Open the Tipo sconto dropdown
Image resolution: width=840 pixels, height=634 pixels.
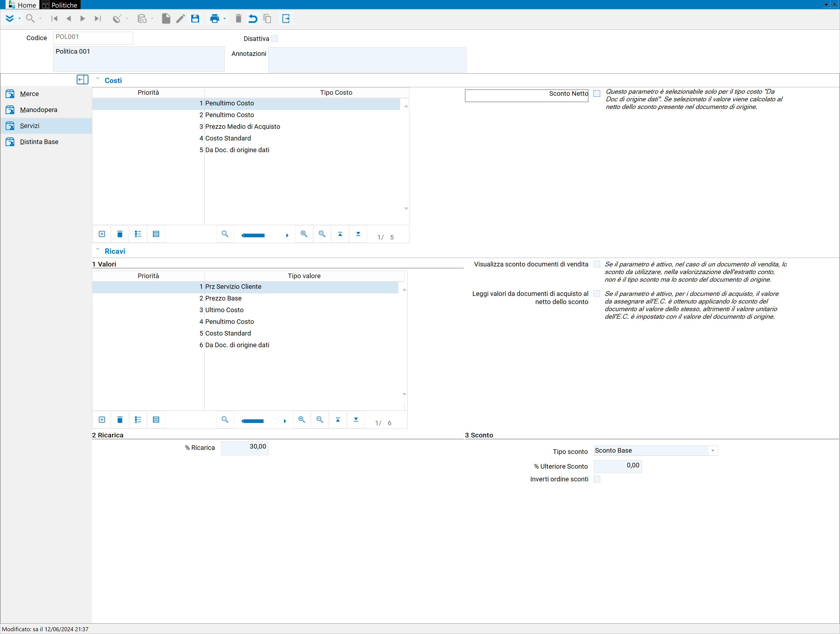coord(712,451)
